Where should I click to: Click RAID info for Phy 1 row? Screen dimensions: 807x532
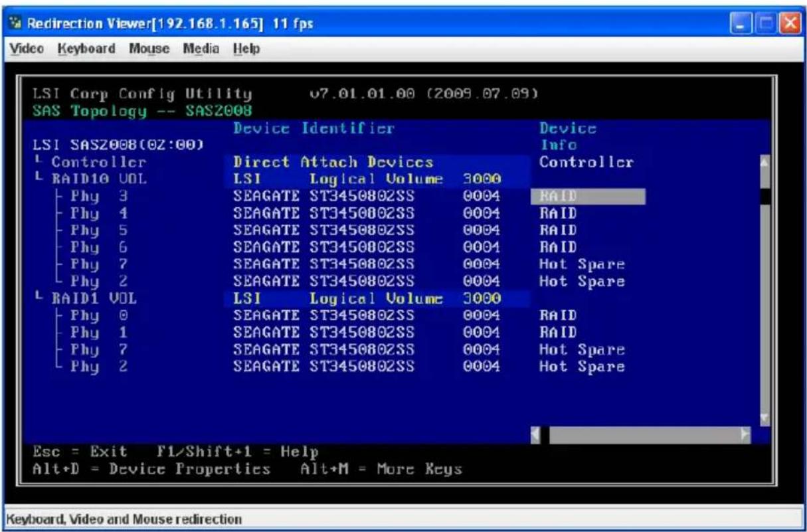[558, 332]
